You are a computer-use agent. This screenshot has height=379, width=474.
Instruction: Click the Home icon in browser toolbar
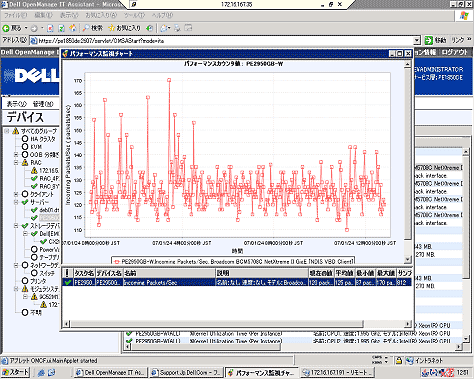click(x=72, y=28)
